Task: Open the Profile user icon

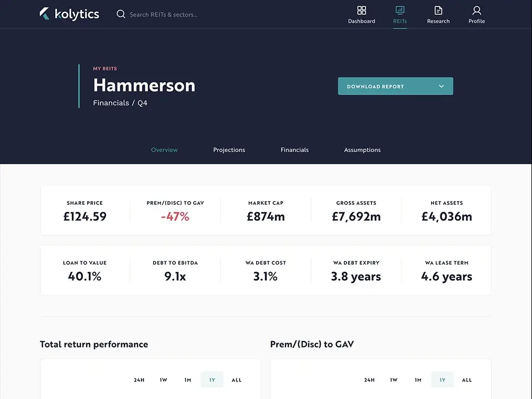Action: (477, 11)
